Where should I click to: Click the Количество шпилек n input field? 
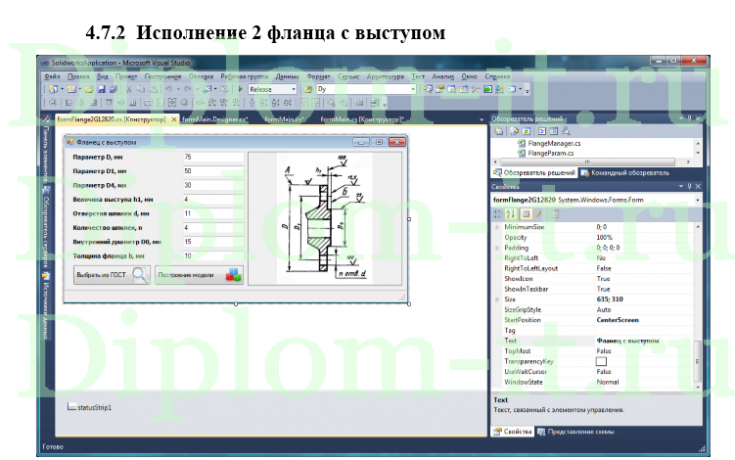click(x=213, y=227)
